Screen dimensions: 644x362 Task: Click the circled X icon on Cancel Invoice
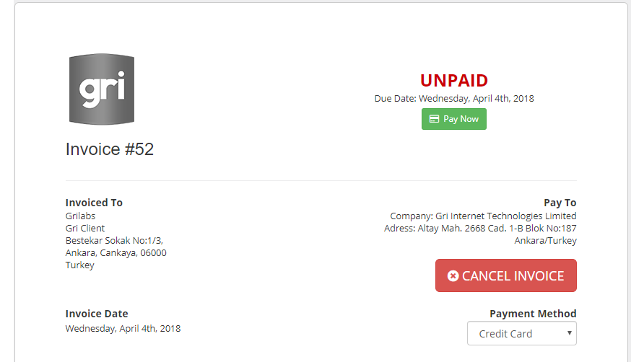[x=453, y=275]
